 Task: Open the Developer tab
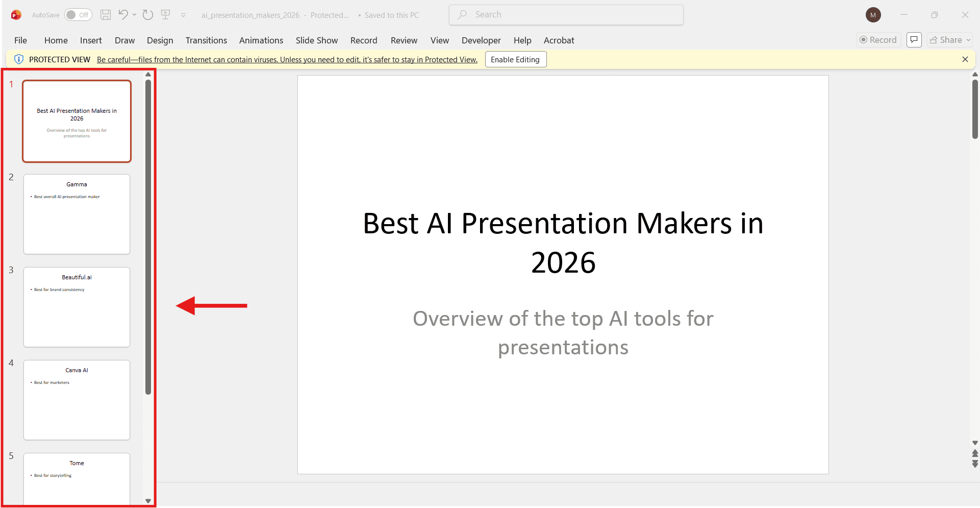pyautogui.click(x=481, y=40)
